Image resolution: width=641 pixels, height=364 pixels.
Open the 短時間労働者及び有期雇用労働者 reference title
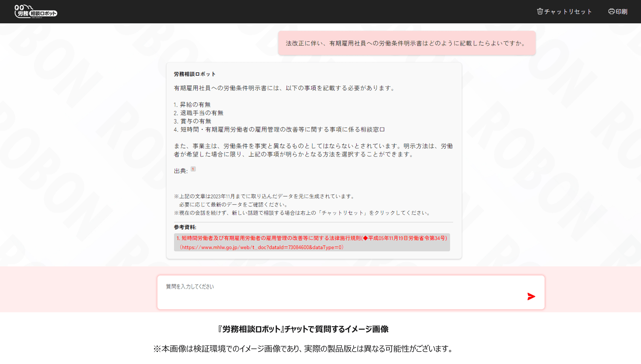pyautogui.click(x=312, y=238)
